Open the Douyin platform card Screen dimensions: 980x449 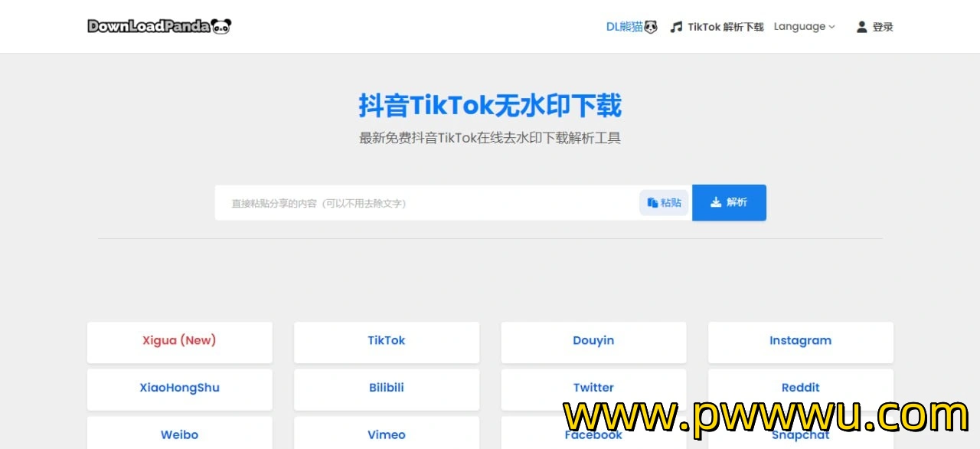(593, 342)
